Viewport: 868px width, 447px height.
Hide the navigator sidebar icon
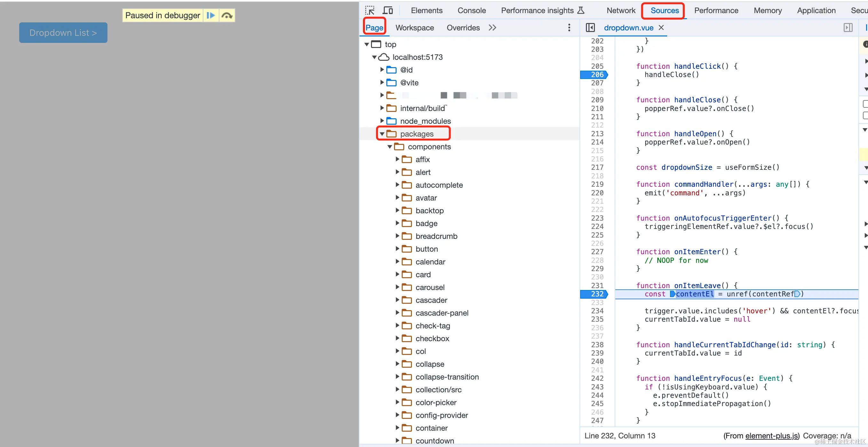590,27
